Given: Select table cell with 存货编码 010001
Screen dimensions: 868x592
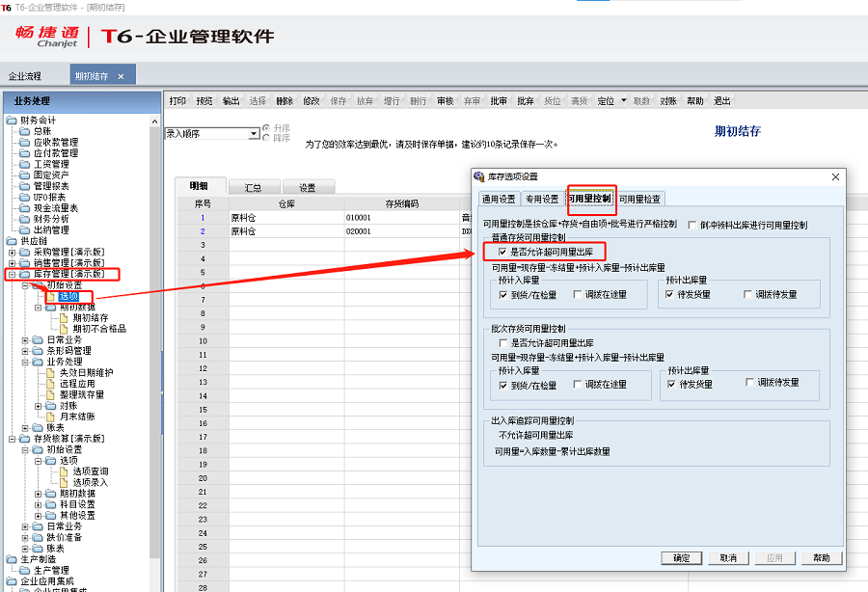Looking at the screenshot, I should click(401, 218).
